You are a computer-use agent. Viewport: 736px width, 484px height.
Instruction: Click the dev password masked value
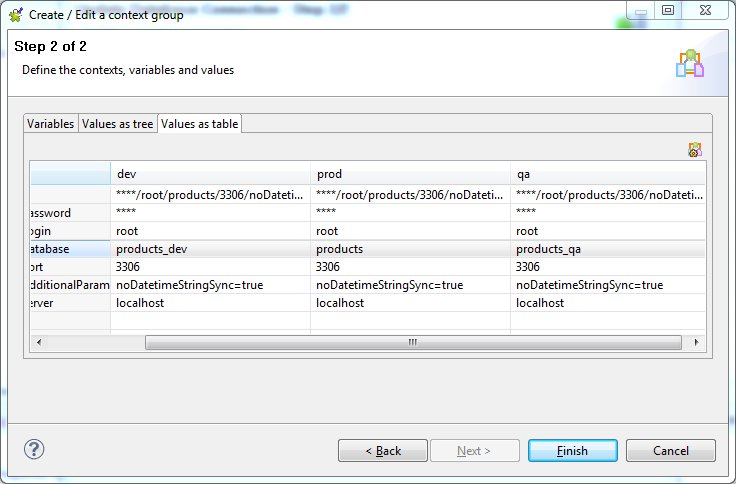pos(210,213)
